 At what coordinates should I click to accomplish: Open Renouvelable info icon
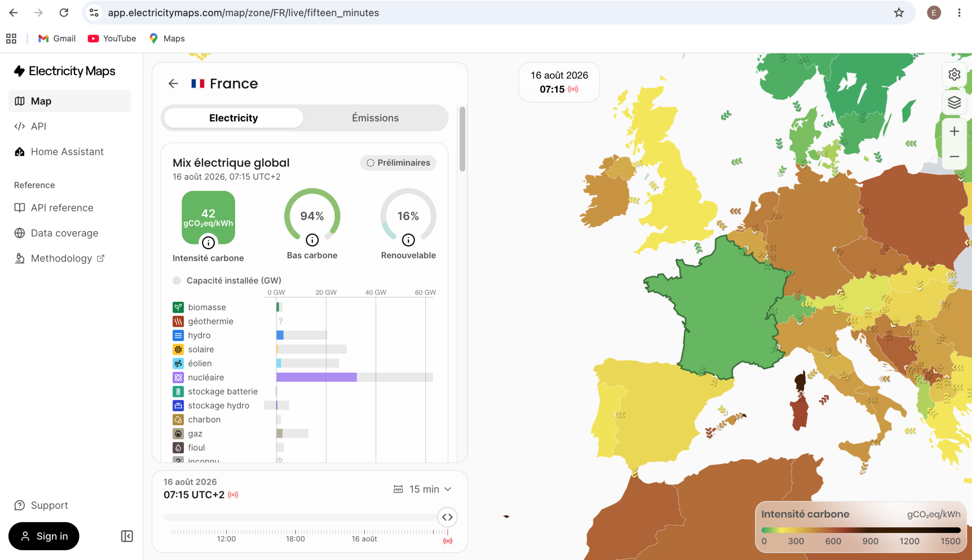click(x=408, y=240)
